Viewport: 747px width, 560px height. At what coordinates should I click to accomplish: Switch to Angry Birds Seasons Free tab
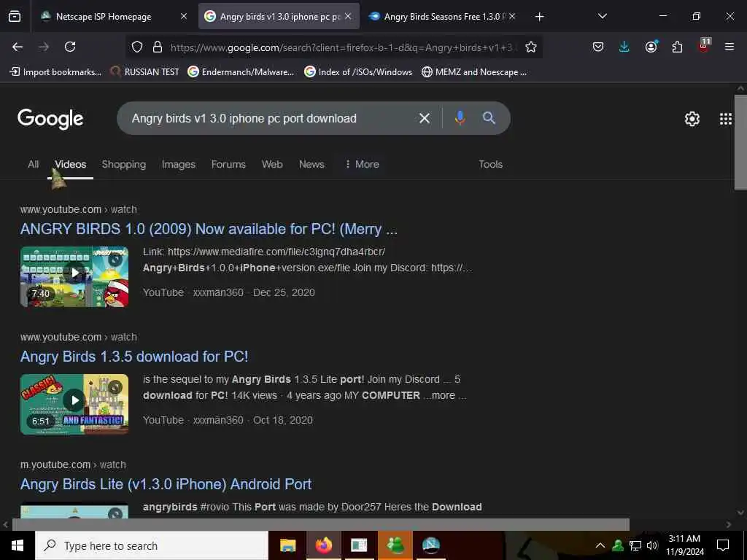pos(443,16)
